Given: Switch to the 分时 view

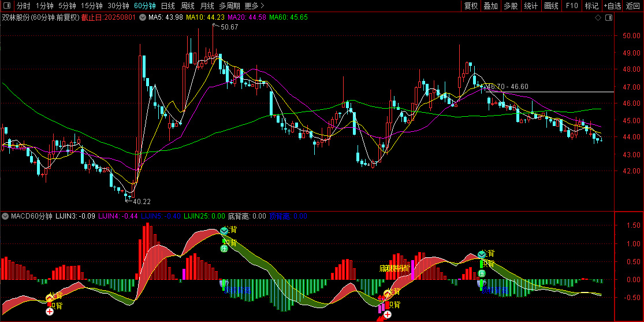Looking at the screenshot, I should click(24, 6).
